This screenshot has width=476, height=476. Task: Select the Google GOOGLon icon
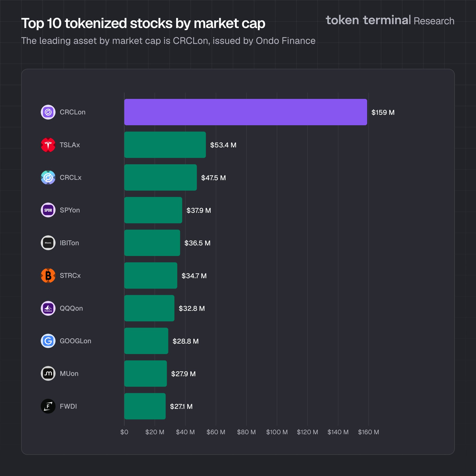48,341
